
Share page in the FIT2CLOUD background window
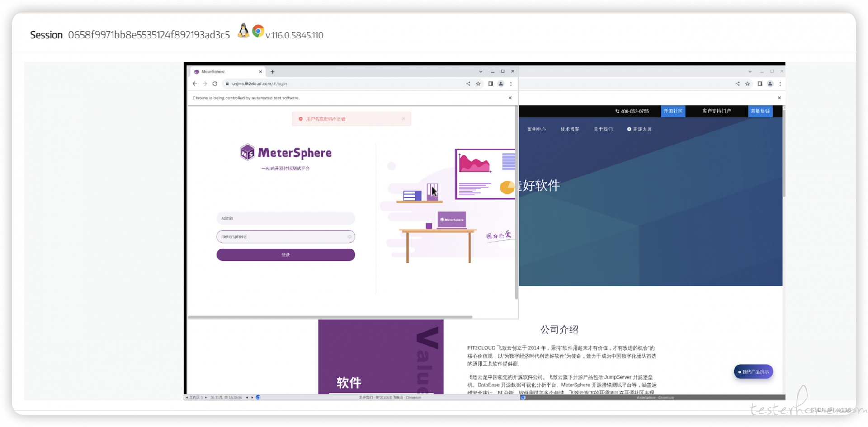737,84
